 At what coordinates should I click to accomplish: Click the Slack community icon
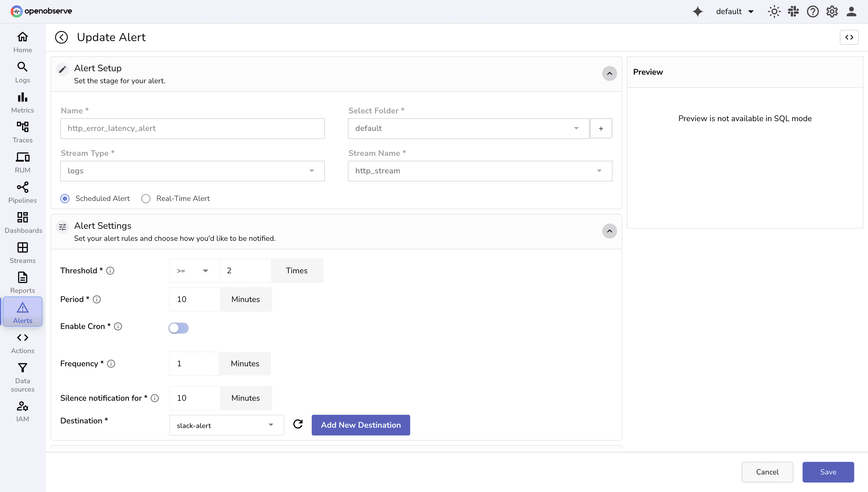pos(793,11)
